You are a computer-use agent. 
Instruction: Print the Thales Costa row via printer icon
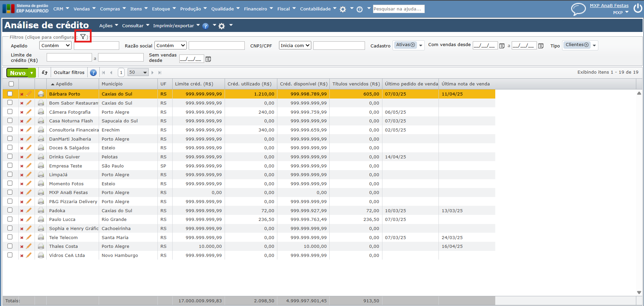tap(41, 246)
